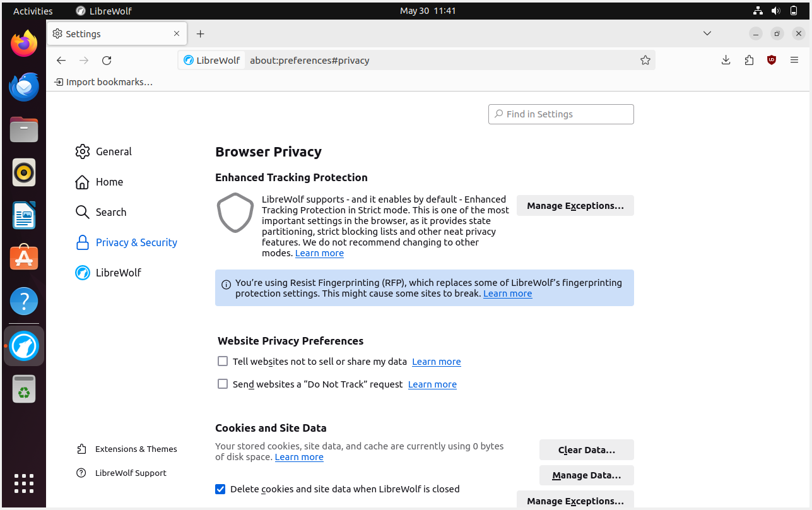
Task: Click the extensions puzzle-piece icon
Action: [x=748, y=60]
